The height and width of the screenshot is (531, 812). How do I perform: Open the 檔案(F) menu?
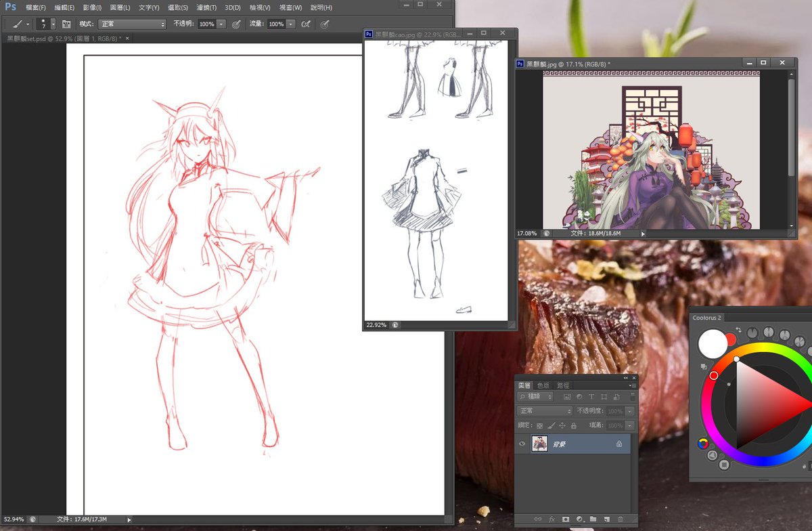click(x=36, y=7)
